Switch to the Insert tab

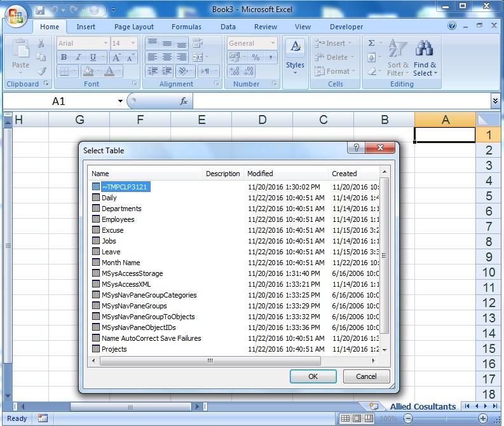[86, 27]
